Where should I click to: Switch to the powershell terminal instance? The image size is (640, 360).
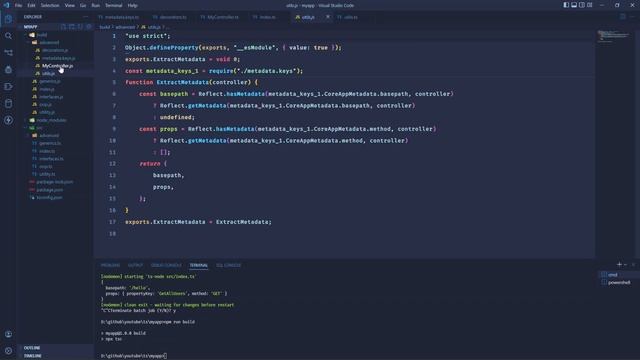617,282
